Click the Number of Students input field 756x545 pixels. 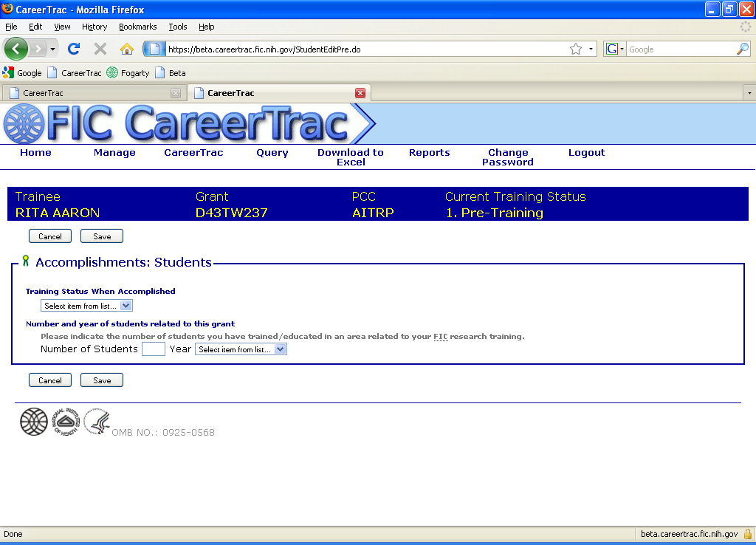pos(154,349)
